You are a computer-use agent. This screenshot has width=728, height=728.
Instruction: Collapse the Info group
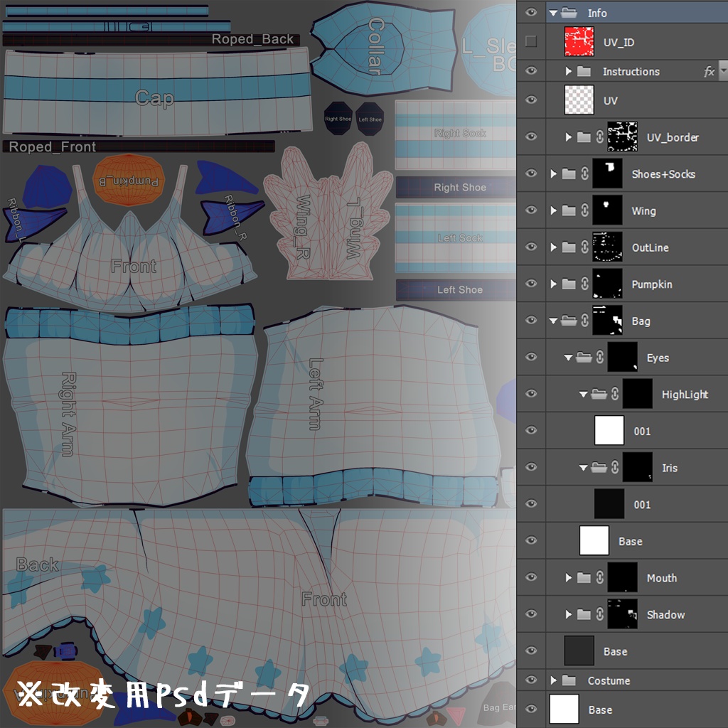click(553, 14)
